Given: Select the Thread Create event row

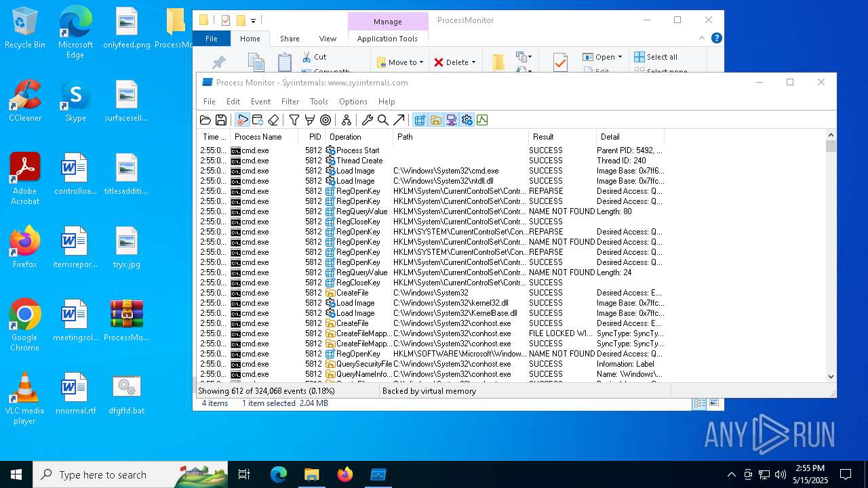Looking at the screenshot, I should click(x=431, y=161).
